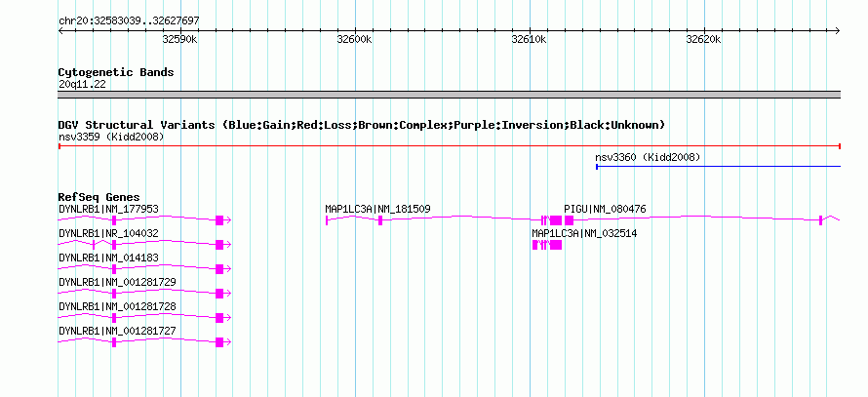Click the last exon of DYNLRB1 NR_104032
The image size is (868, 397).
point(219,245)
